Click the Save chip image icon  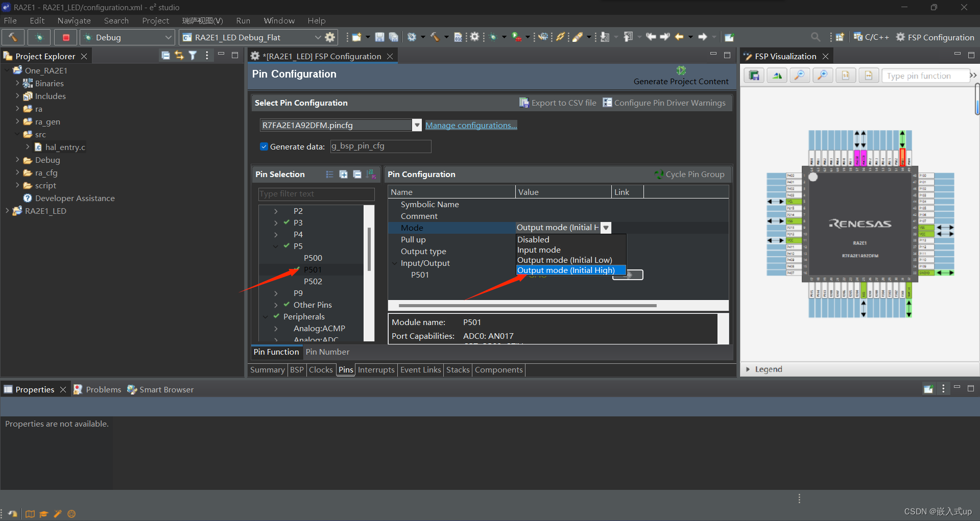(x=754, y=76)
